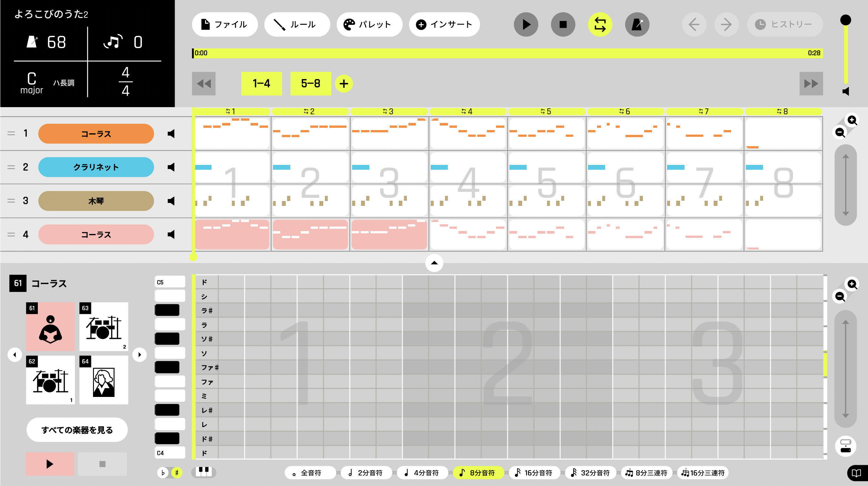
Task: Select 8分音符 eighth note length
Action: coord(479,472)
